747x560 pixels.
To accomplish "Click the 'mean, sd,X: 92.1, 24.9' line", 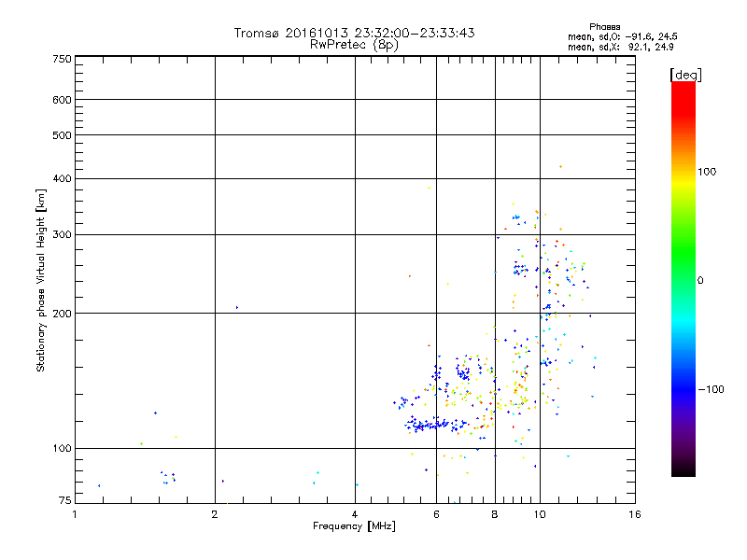I will [620, 47].
